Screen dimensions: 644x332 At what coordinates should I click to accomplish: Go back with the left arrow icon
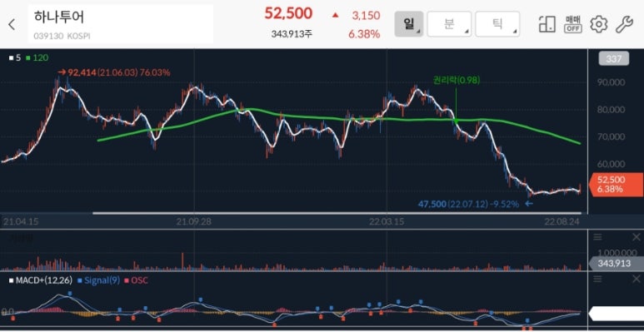[12, 25]
